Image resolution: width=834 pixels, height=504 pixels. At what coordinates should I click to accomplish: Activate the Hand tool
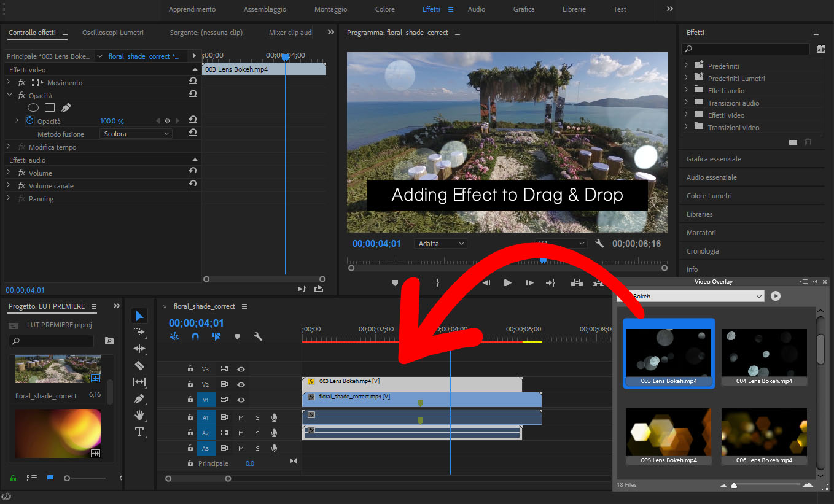[139, 415]
